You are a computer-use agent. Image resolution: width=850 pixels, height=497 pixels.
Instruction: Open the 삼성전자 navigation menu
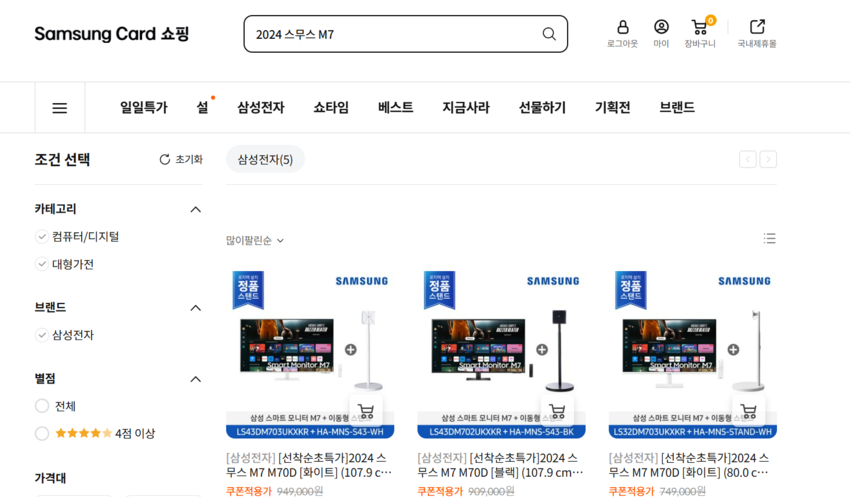click(x=261, y=107)
